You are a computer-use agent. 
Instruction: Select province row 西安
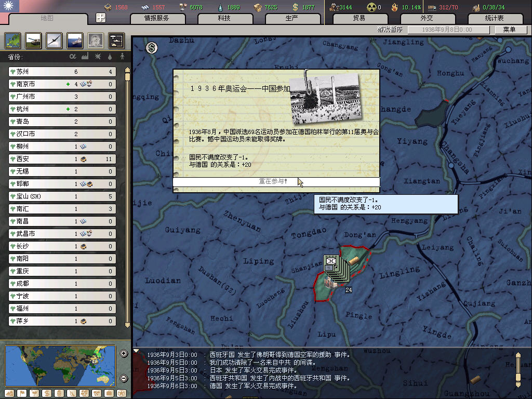click(x=62, y=159)
